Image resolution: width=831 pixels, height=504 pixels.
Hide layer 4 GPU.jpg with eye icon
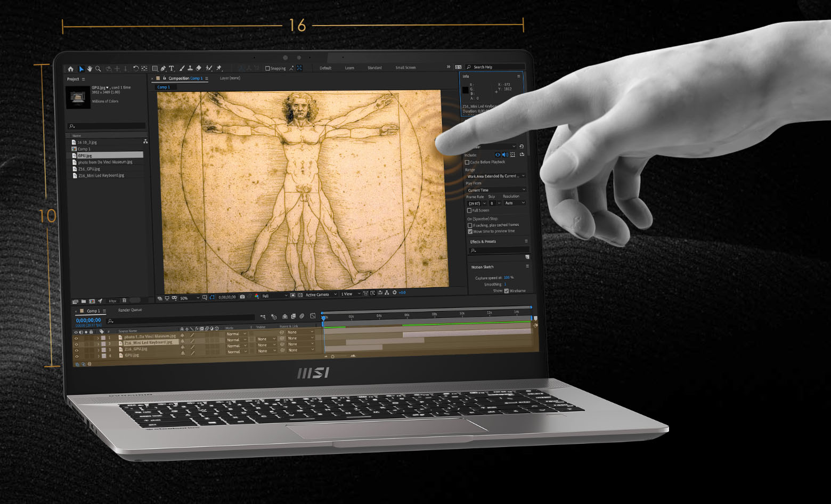[77, 356]
